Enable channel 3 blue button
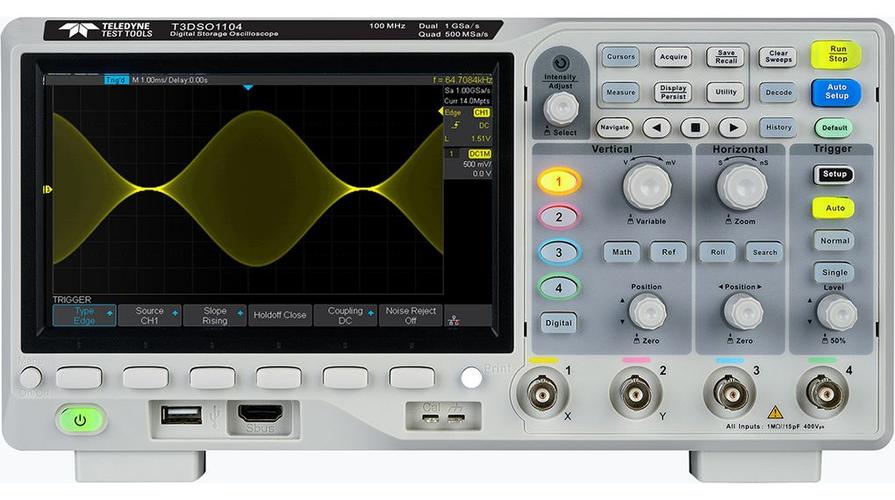Viewport: 895px width, 500px height. (x=559, y=252)
